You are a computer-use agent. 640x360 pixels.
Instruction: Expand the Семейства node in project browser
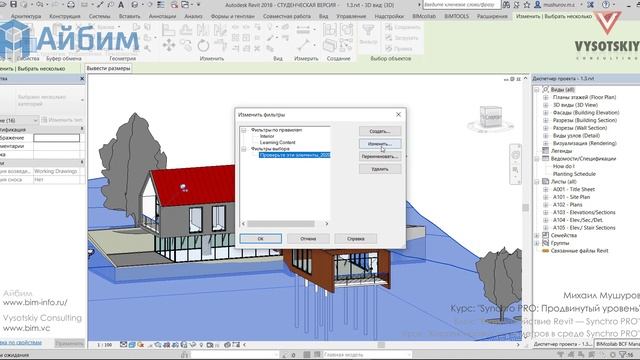pyautogui.click(x=537, y=236)
